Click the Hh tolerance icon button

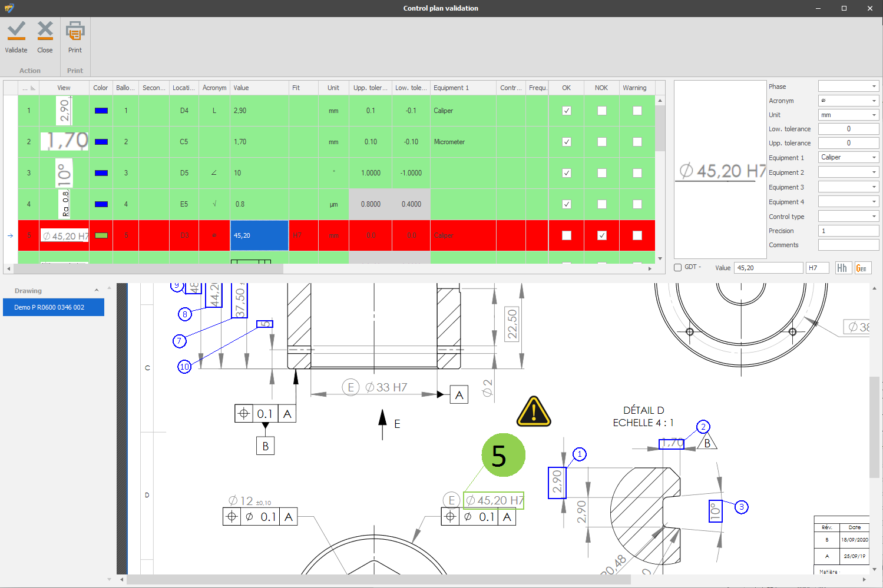coord(842,268)
